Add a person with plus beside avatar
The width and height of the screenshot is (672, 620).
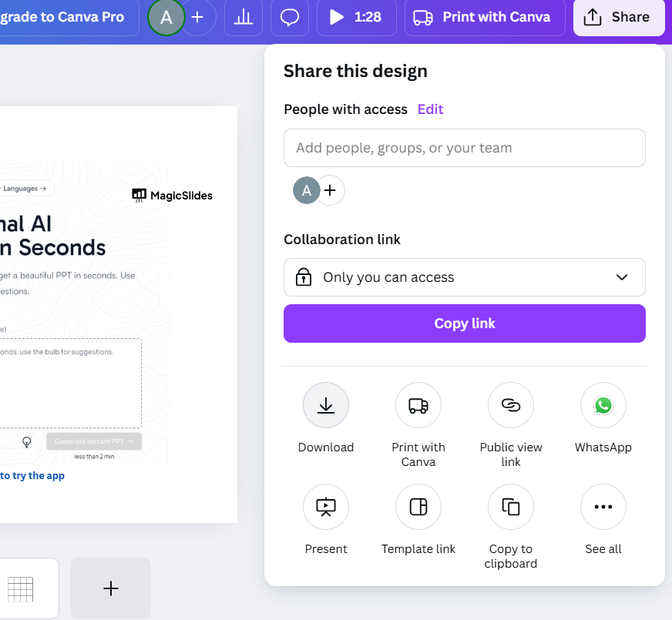pos(331,190)
